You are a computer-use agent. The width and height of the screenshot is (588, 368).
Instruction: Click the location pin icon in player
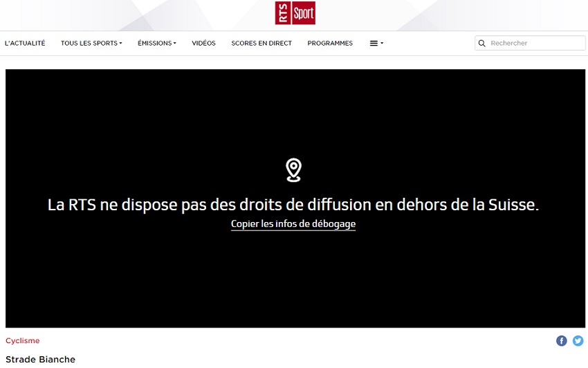click(293, 169)
